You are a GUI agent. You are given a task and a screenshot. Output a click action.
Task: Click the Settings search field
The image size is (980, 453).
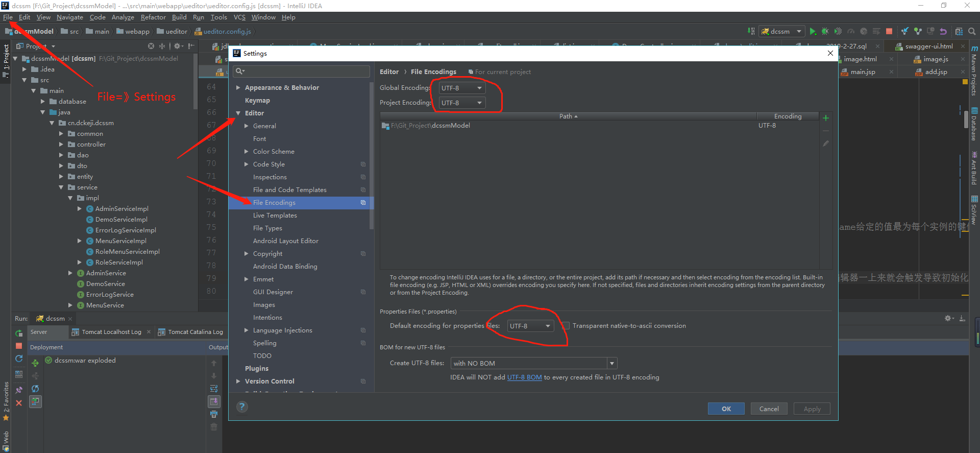point(301,71)
